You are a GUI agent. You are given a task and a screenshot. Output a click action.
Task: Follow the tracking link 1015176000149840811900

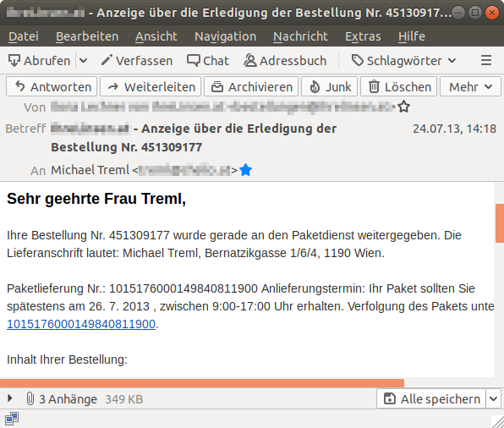81,324
